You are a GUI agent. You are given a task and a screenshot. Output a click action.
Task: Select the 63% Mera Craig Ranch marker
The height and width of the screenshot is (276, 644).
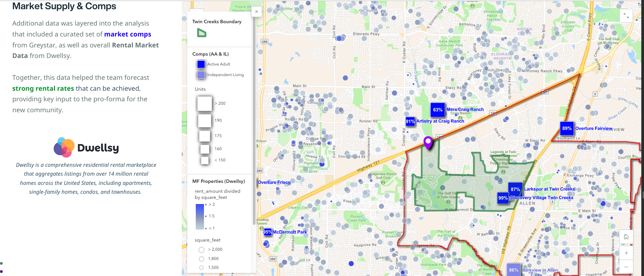coord(438,110)
